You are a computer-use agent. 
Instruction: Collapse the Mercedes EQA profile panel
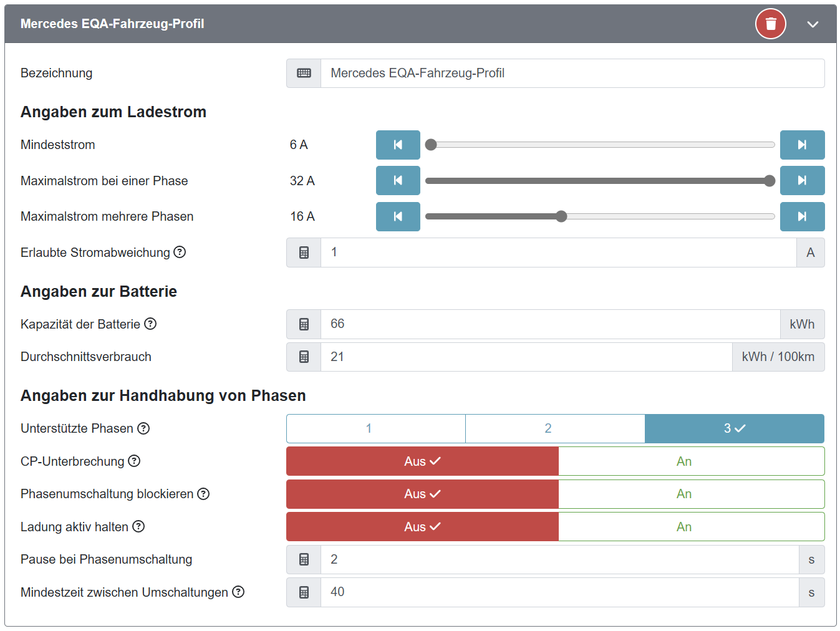tap(812, 24)
